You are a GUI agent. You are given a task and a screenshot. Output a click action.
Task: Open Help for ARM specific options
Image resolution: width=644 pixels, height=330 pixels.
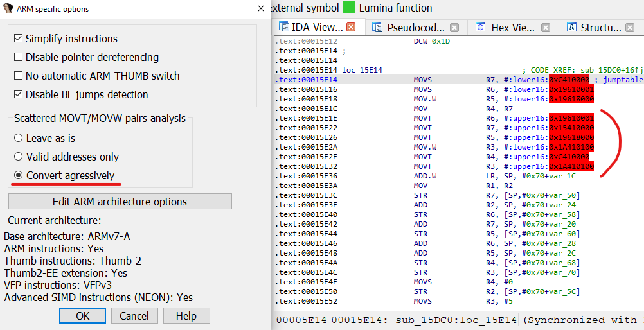186,316
